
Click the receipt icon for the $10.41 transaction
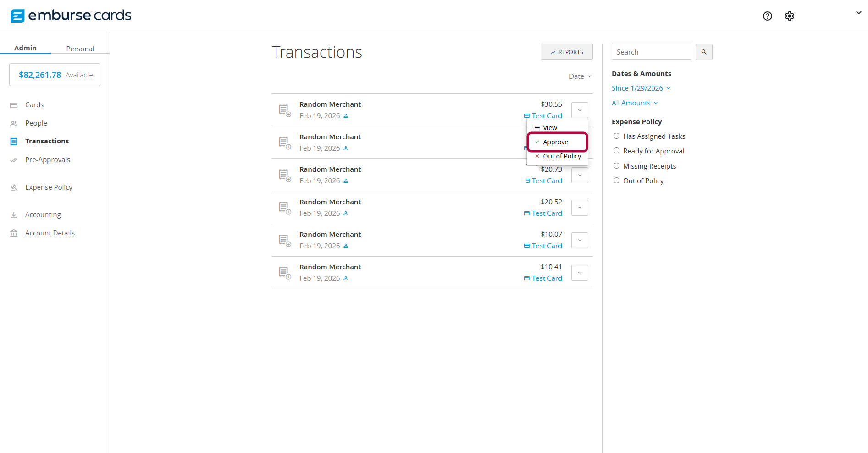285,273
